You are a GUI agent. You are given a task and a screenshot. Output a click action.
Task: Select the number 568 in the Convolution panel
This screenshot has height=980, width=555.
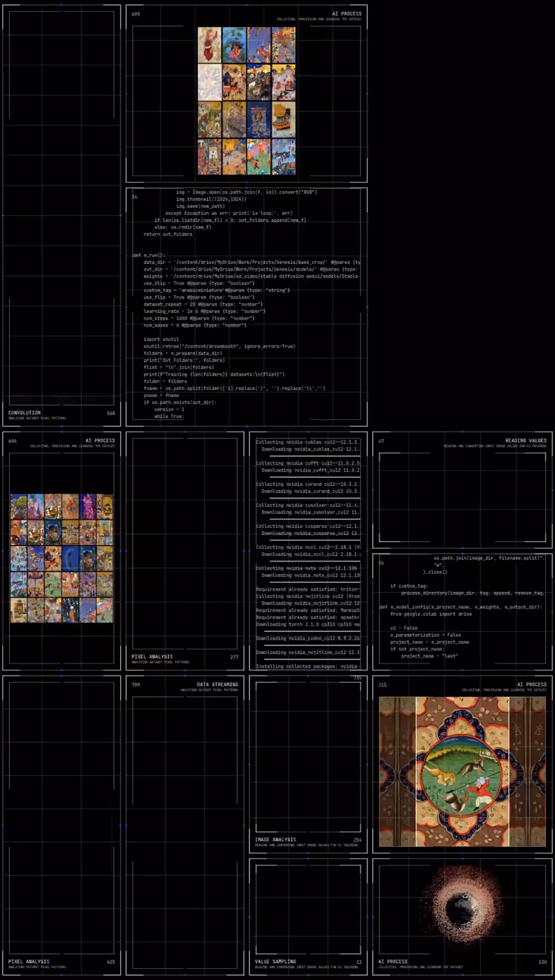[x=111, y=413]
